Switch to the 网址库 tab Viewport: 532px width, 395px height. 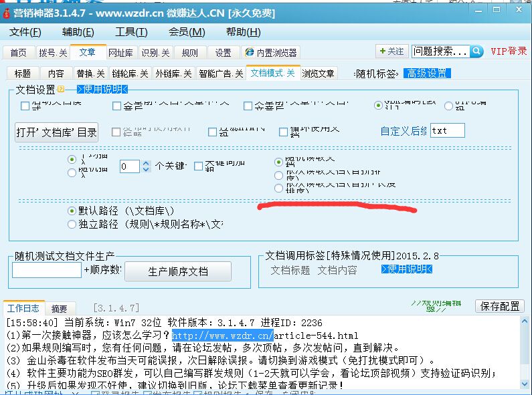point(120,53)
